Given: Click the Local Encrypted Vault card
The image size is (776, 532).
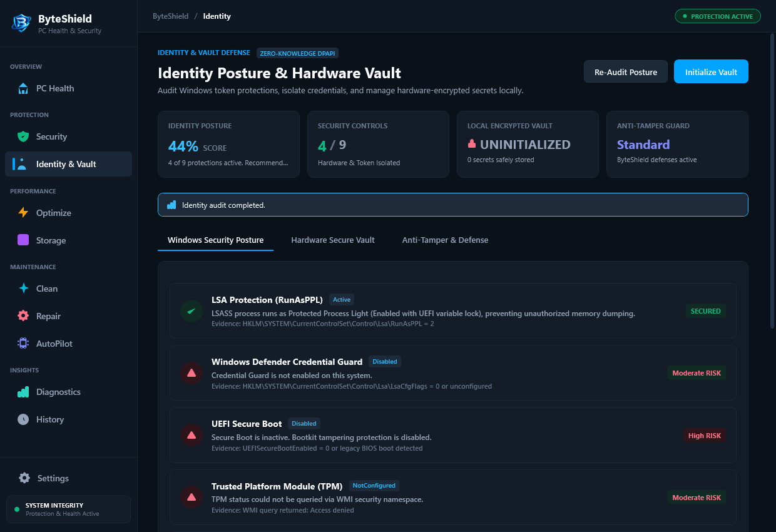Looking at the screenshot, I should 528,145.
